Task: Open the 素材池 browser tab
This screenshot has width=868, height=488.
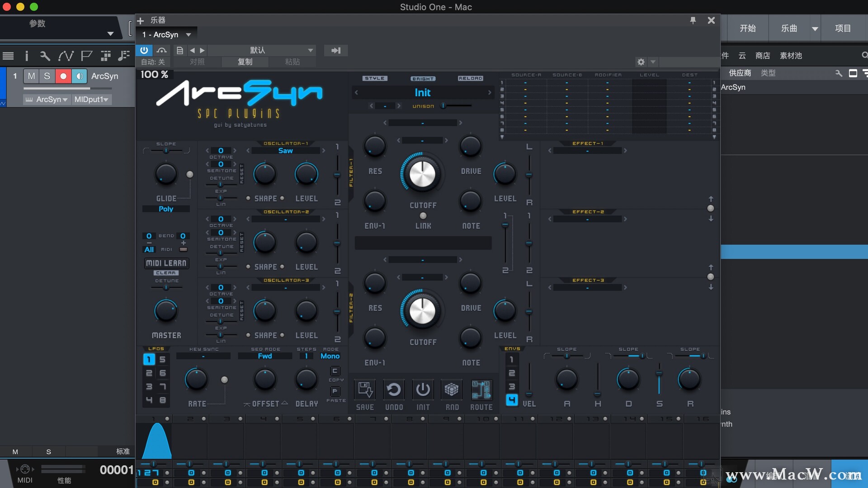Action: 791,56
